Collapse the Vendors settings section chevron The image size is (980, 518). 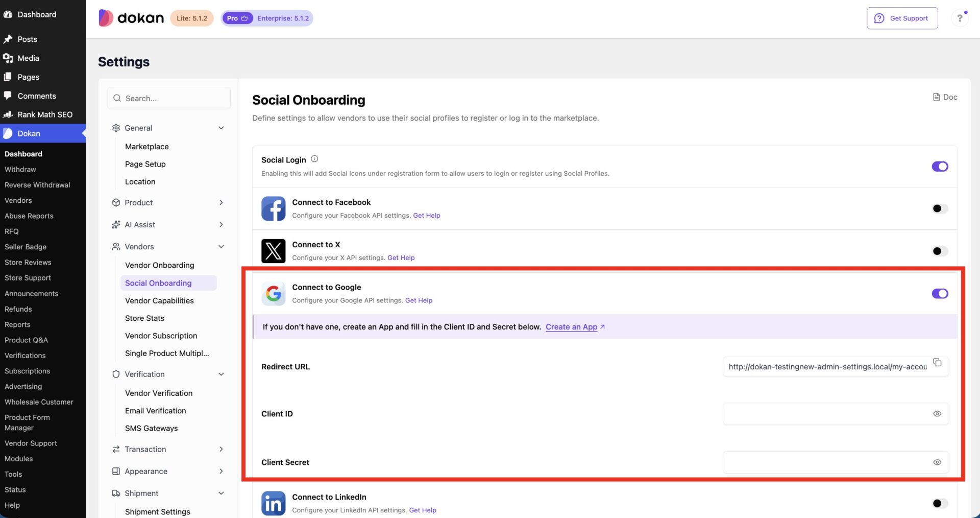click(221, 246)
